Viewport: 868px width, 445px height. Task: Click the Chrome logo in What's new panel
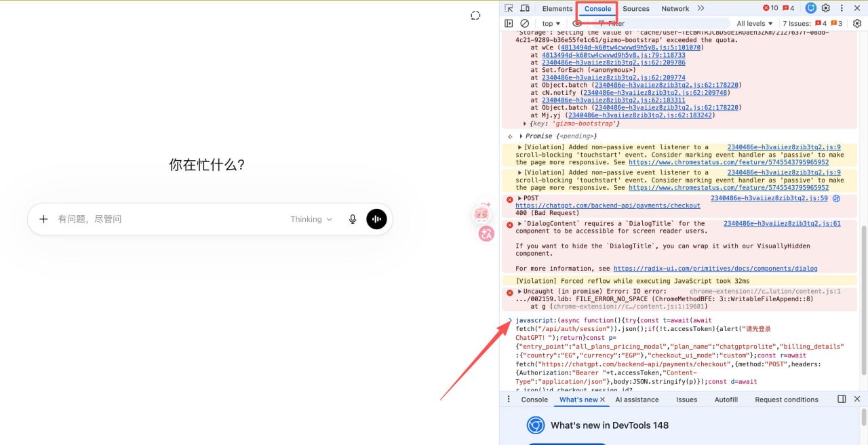pyautogui.click(x=536, y=425)
